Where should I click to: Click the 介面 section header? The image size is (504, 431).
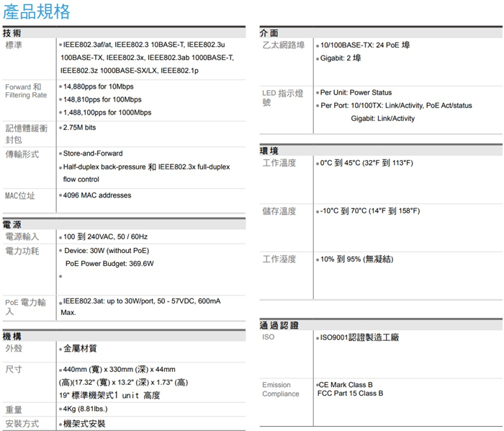[x=269, y=33]
